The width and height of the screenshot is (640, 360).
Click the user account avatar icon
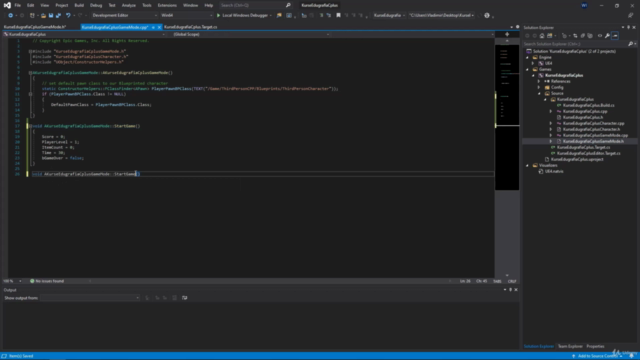pos(584,5)
